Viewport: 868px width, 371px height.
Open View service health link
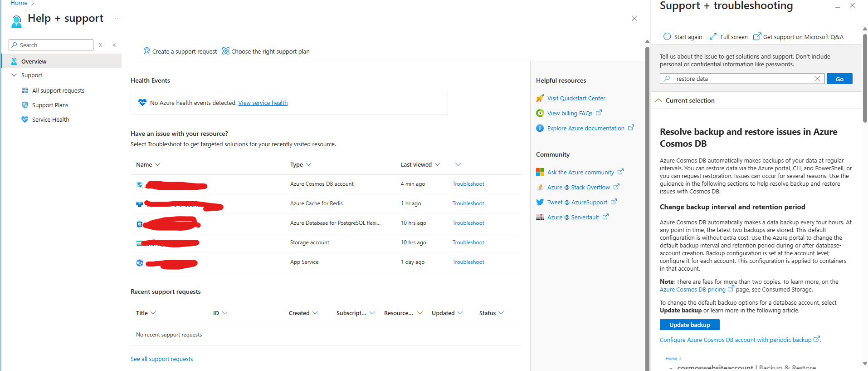pos(263,103)
